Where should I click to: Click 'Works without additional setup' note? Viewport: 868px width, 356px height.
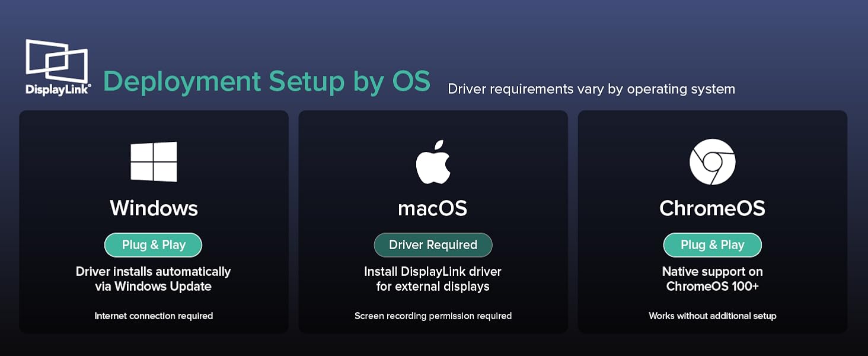tap(712, 316)
